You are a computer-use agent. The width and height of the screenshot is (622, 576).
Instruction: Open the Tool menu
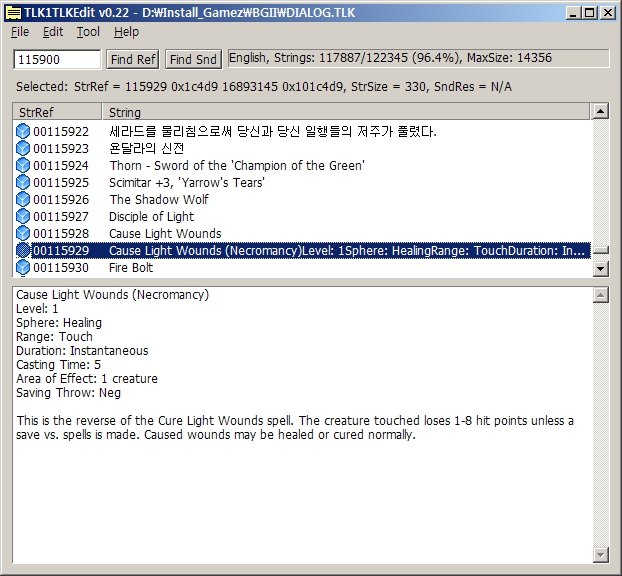88,32
